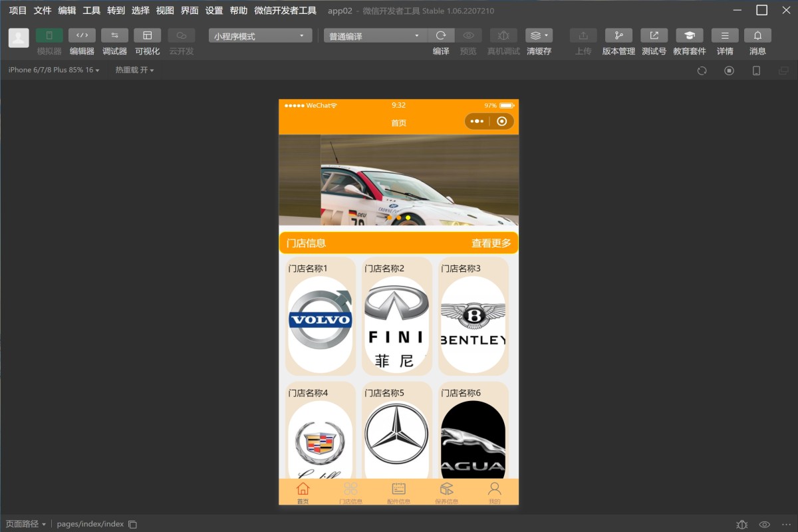Viewport: 798px width, 532px height.
Task: Toggle the Editor panel button
Action: 82,35
